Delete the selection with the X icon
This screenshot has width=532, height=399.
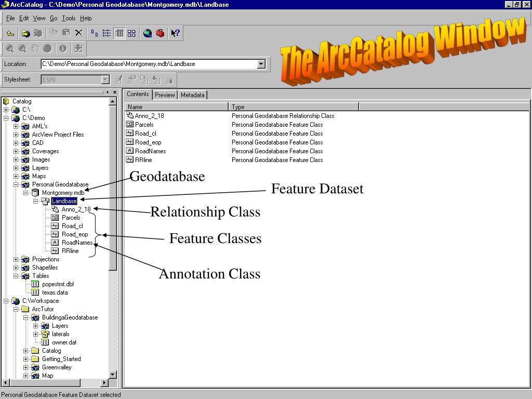point(79,33)
